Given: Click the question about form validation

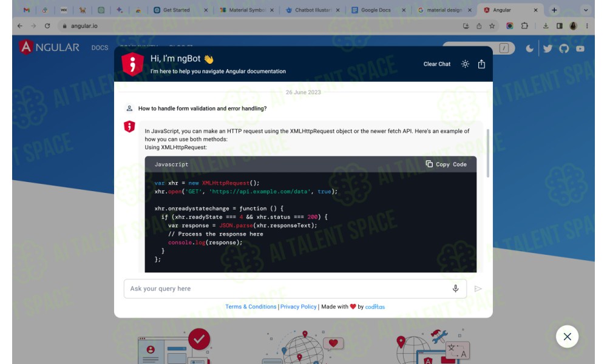Looking at the screenshot, I should click(203, 109).
